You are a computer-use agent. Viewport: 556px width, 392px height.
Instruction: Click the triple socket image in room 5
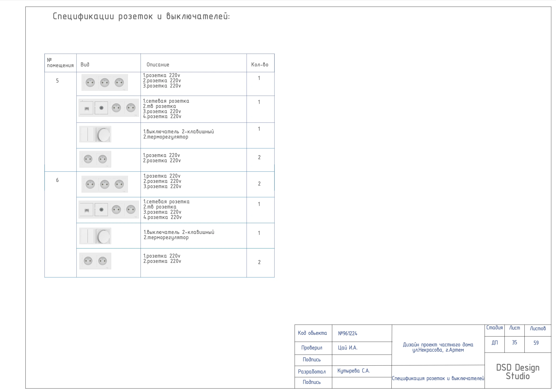pos(105,83)
